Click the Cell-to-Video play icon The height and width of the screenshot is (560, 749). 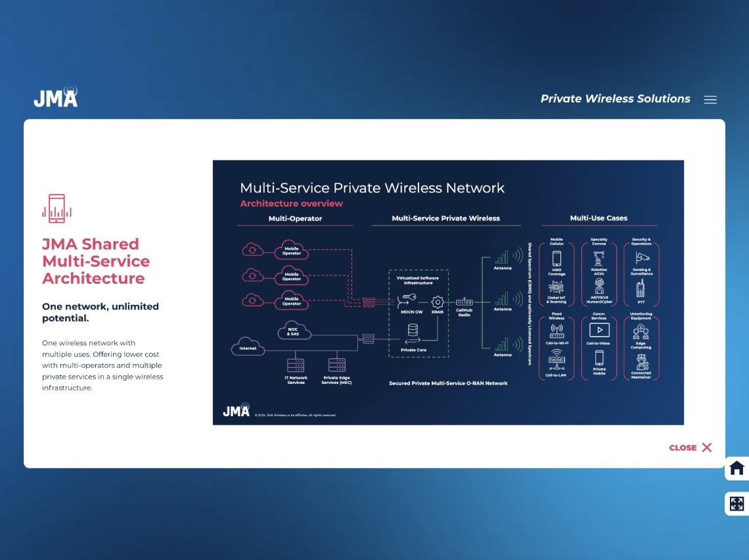(599, 330)
